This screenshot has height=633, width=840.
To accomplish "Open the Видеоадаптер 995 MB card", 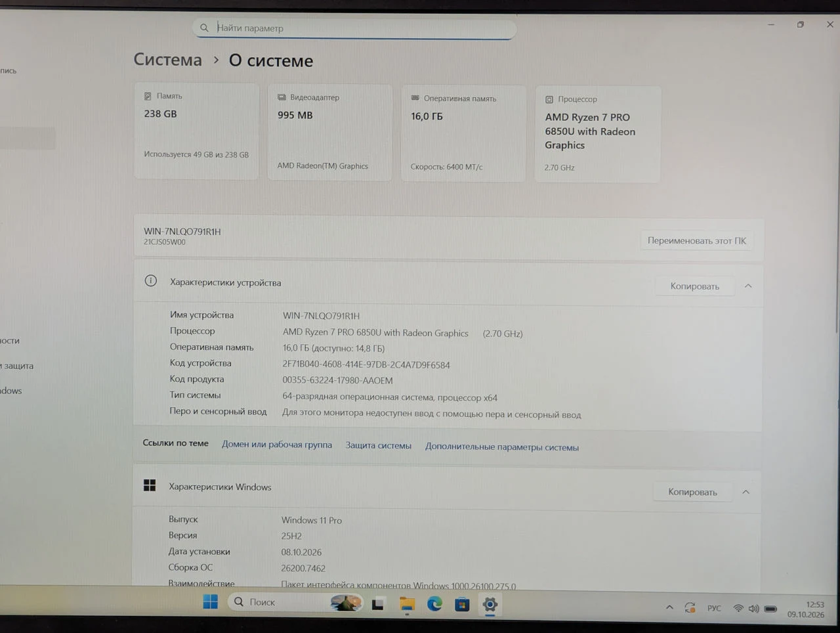I will [x=330, y=132].
